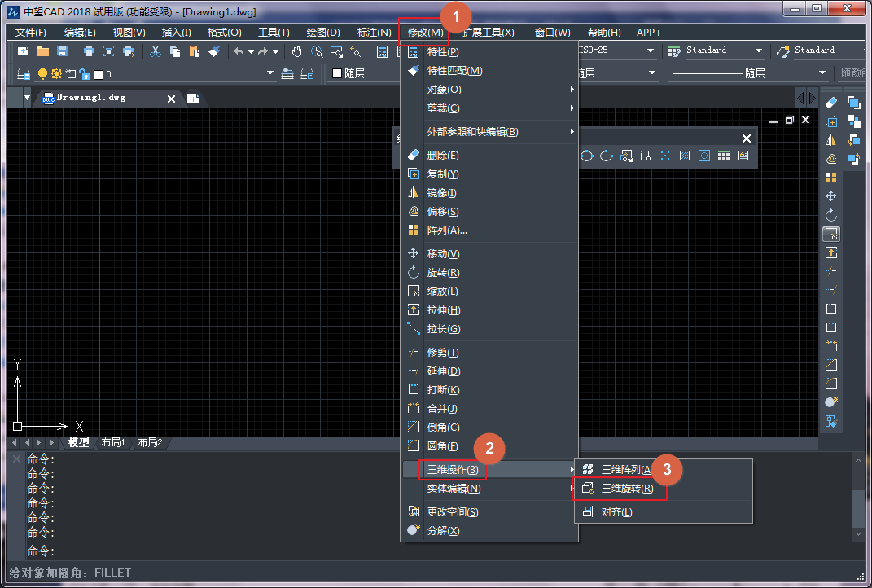Click the Hatch icon in floating toolbar
Viewport: 872px width, 588px height.
click(685, 156)
